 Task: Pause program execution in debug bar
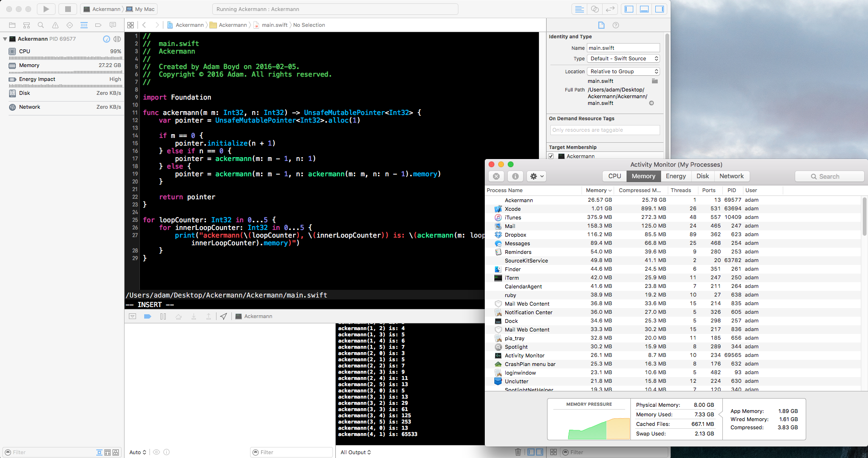pyautogui.click(x=163, y=316)
